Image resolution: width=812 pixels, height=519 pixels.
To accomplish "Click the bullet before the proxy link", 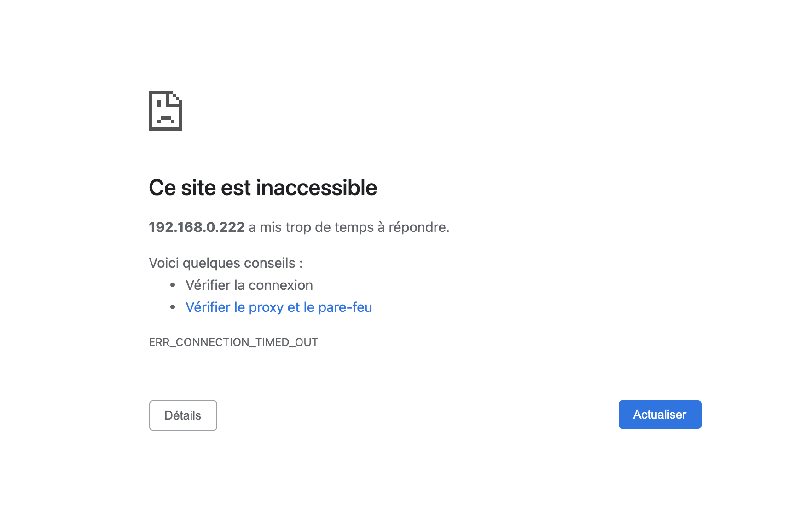I will click(173, 307).
